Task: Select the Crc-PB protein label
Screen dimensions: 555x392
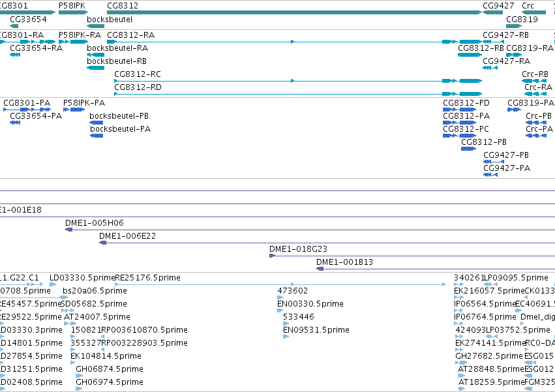Action: point(539,116)
